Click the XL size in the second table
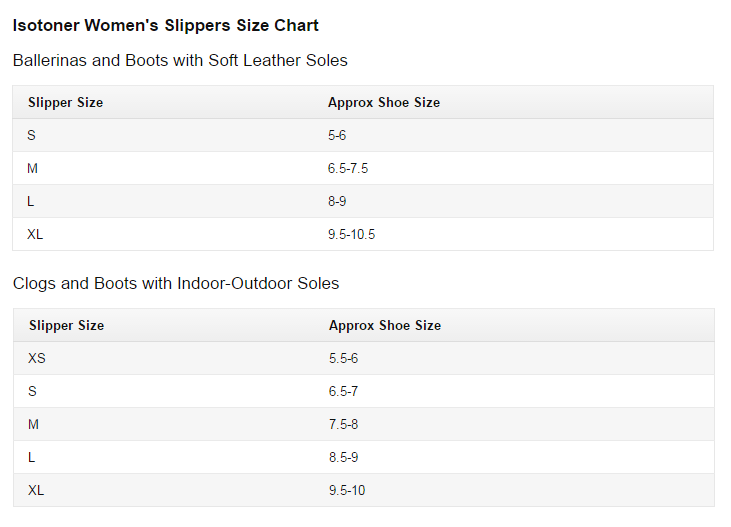Viewport: 731px width, 527px height. coord(37,490)
